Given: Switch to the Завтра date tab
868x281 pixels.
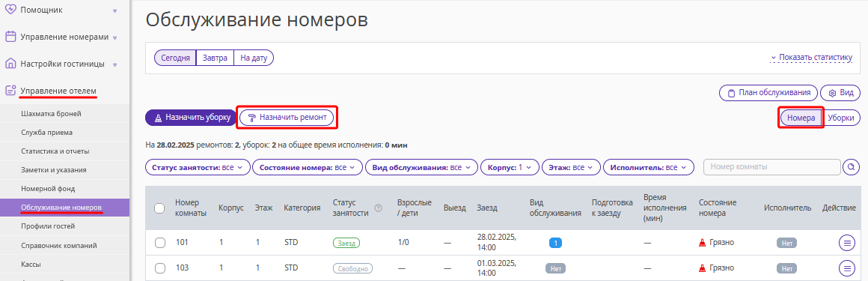Looking at the screenshot, I should pyautogui.click(x=215, y=58).
